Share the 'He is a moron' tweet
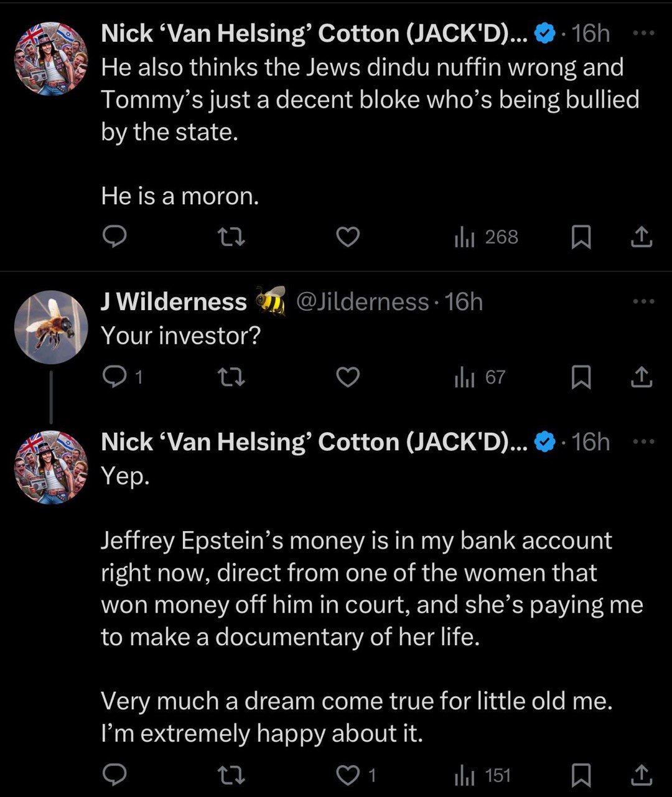 coord(642,237)
